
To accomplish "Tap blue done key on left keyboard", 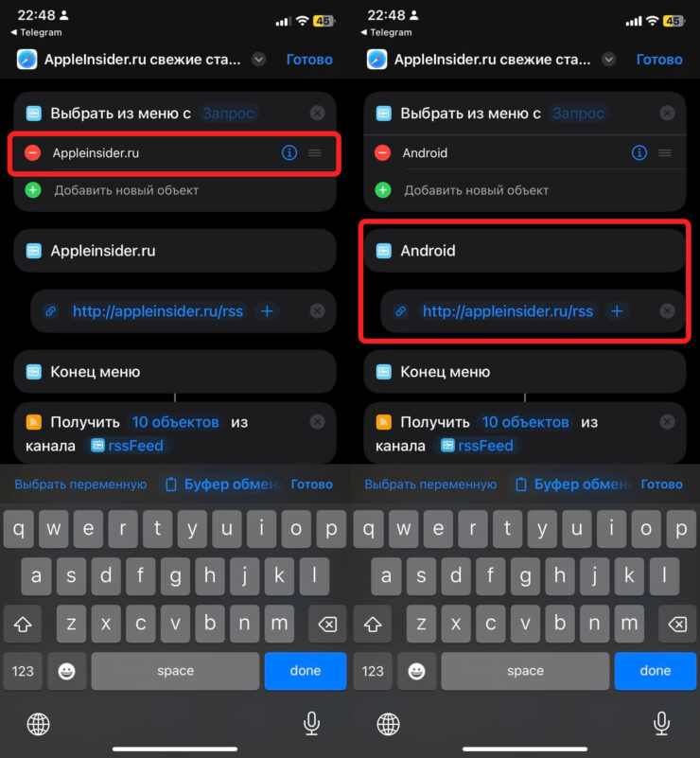I will tap(306, 671).
